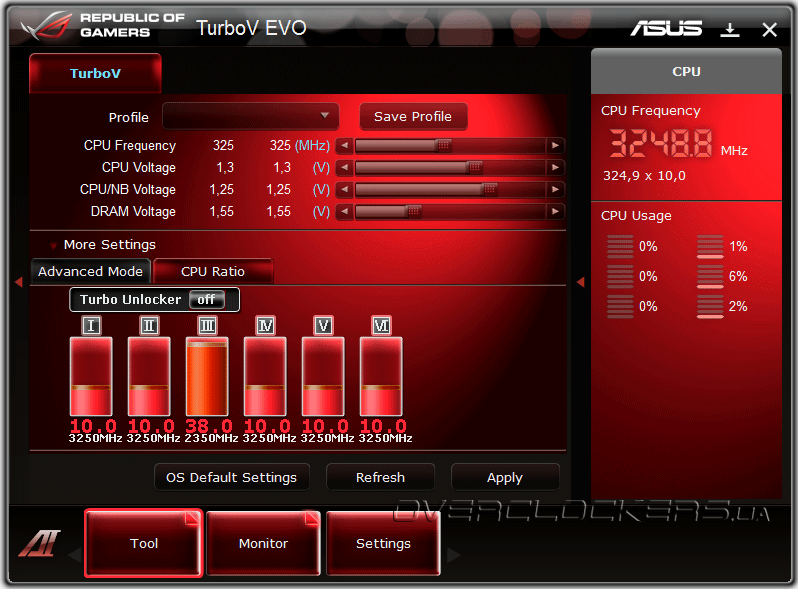Open the CPU Ratio tab

point(213,271)
